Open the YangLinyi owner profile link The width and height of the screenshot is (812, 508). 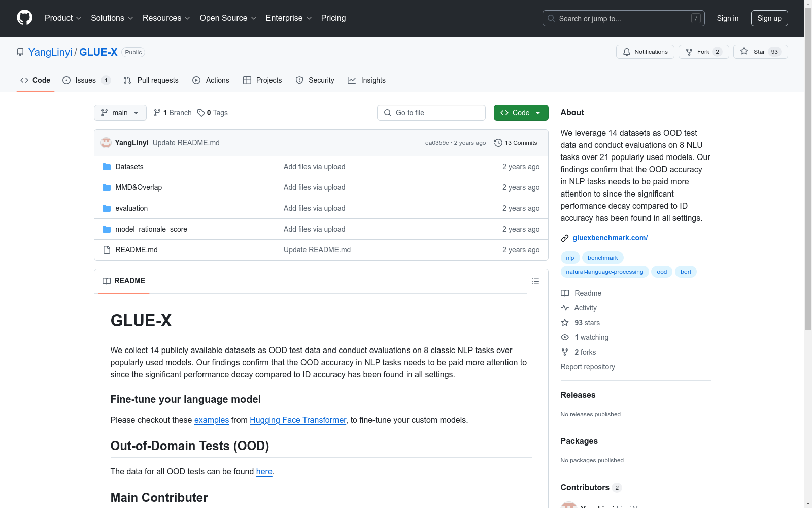[50, 52]
